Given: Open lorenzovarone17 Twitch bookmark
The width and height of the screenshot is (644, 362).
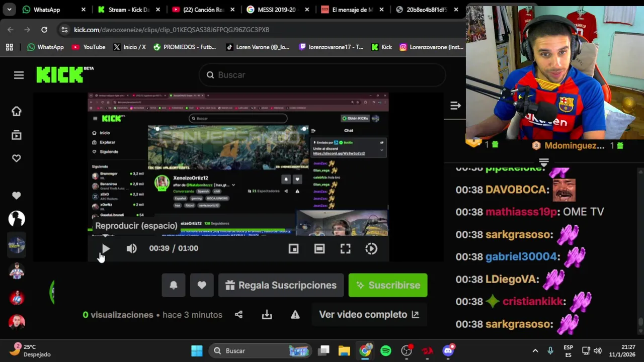Looking at the screenshot, I should coord(331,47).
